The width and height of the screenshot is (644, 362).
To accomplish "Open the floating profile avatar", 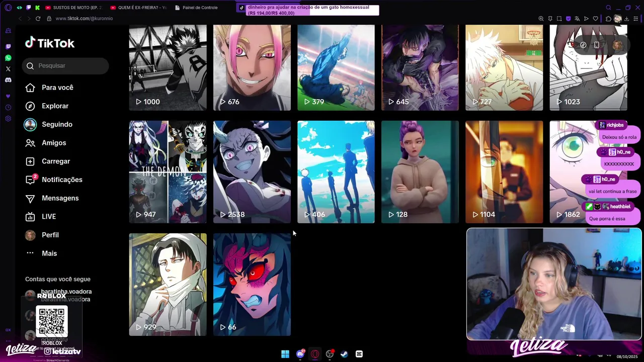I will [x=617, y=45].
